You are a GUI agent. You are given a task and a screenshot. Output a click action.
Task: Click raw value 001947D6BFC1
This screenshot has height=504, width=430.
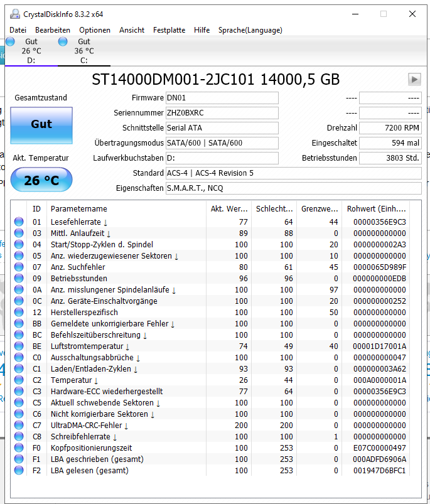pyautogui.click(x=380, y=471)
